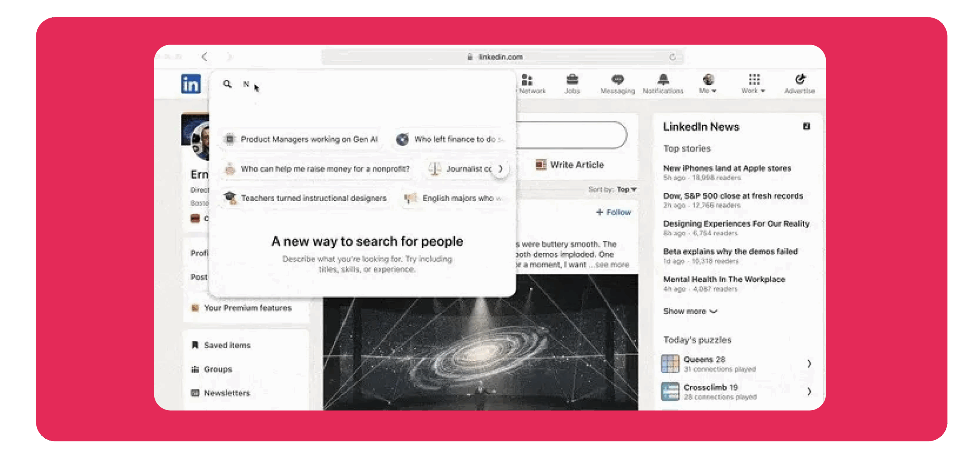980x457 pixels.
Task: Expand news with Show more
Action: 690,311
